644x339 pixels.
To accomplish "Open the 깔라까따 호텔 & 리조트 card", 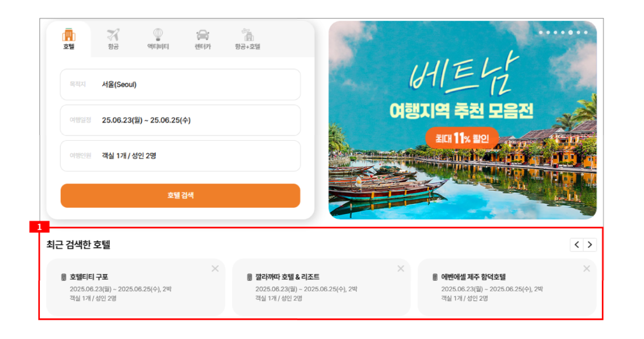I will [321, 287].
